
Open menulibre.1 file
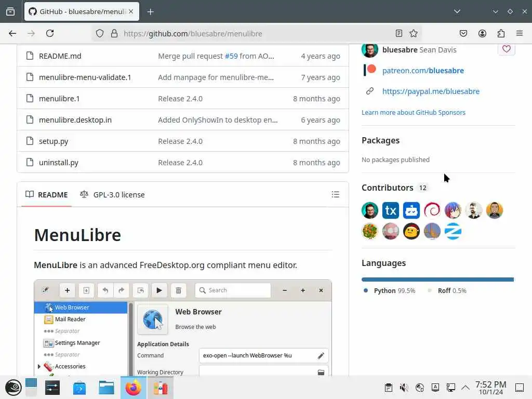pyautogui.click(x=59, y=99)
